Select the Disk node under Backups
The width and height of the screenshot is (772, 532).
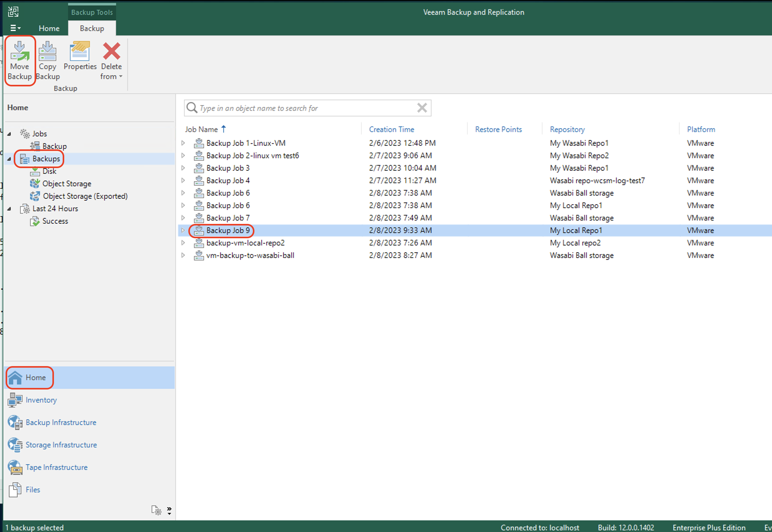(x=49, y=171)
